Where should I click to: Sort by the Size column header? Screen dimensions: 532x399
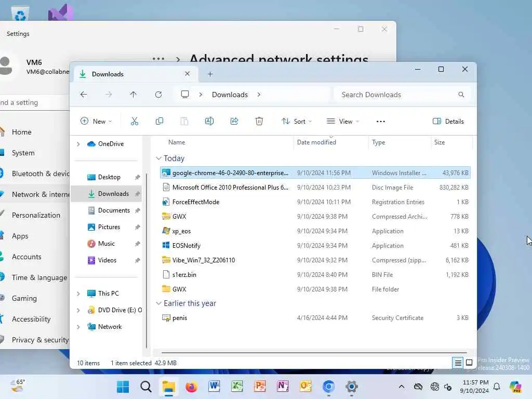tap(451, 142)
